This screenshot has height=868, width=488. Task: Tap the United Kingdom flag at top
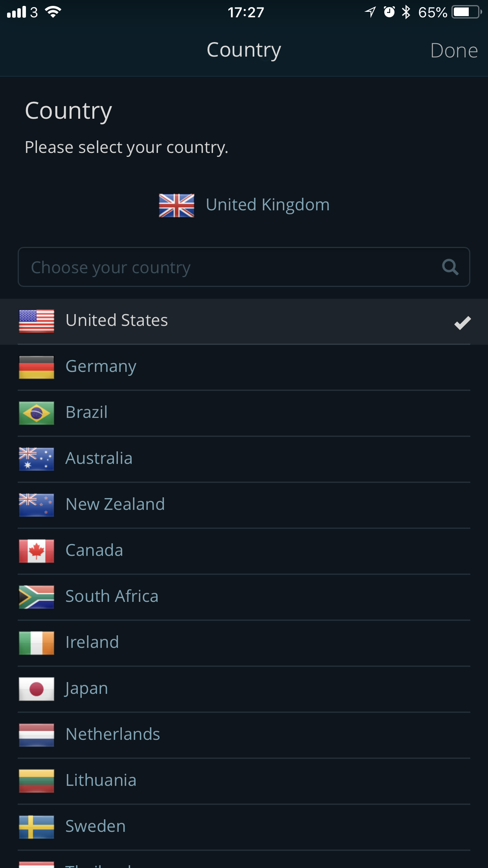(x=176, y=206)
